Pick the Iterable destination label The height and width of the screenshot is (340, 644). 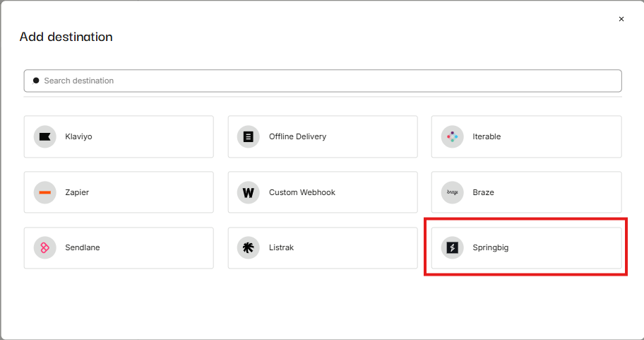coord(487,137)
